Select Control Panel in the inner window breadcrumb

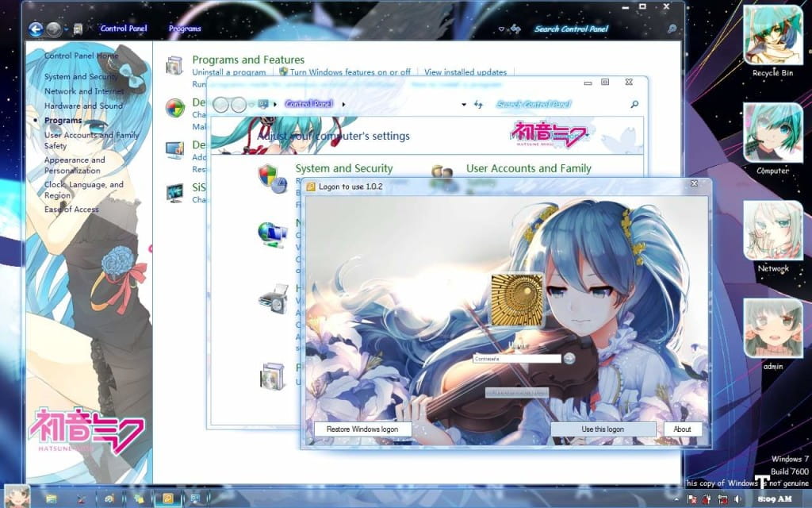click(309, 104)
